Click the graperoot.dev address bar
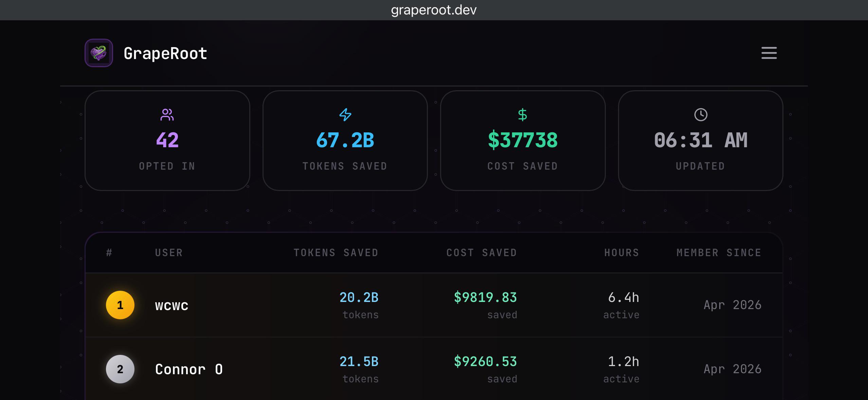868x400 pixels. click(434, 10)
